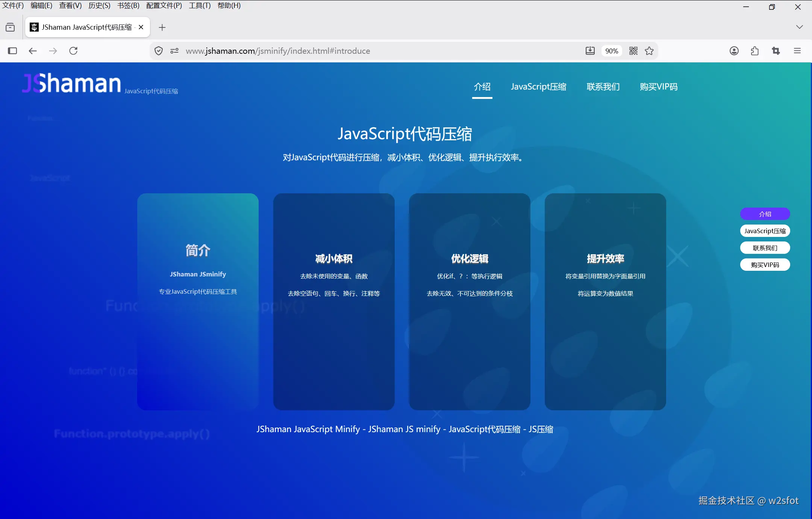812x519 pixels.
Task: Open the 书签(B) menu
Action: point(128,6)
